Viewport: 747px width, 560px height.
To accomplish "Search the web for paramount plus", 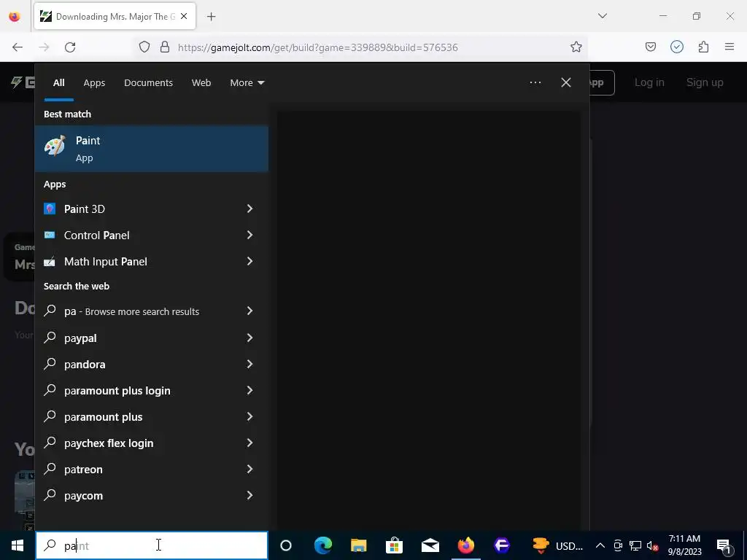I will (103, 416).
